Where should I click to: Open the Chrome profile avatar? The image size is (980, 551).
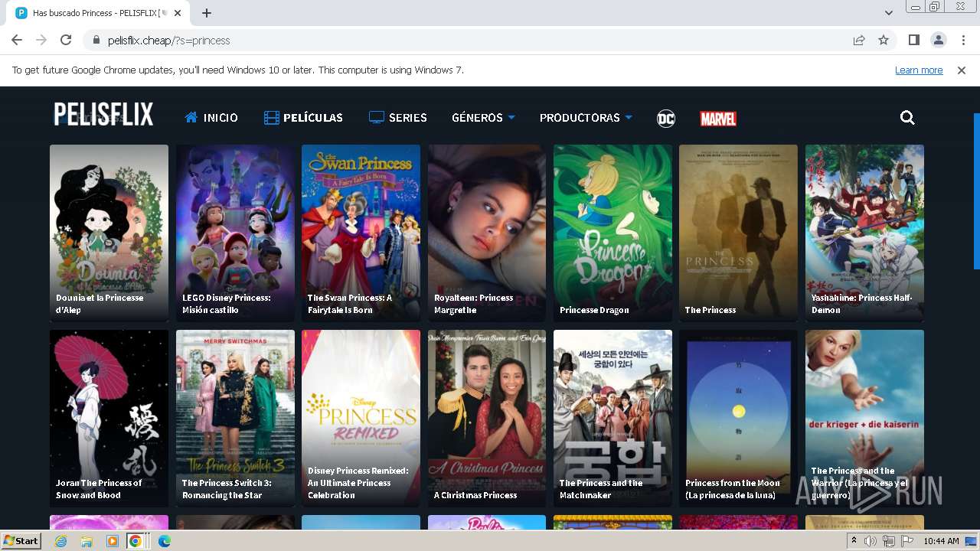point(938,41)
